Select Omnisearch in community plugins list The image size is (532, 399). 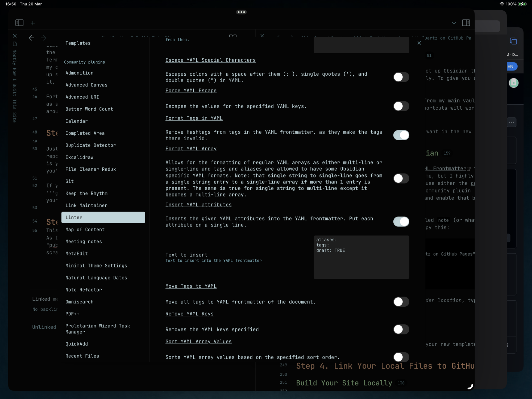[79, 302]
